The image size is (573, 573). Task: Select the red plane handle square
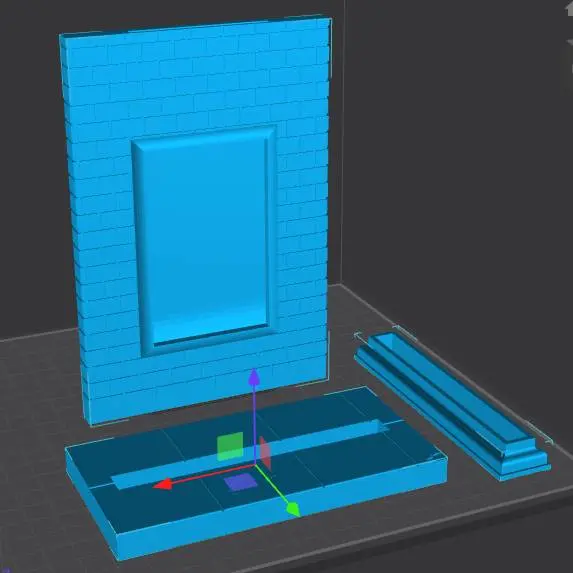pyautogui.click(x=265, y=452)
